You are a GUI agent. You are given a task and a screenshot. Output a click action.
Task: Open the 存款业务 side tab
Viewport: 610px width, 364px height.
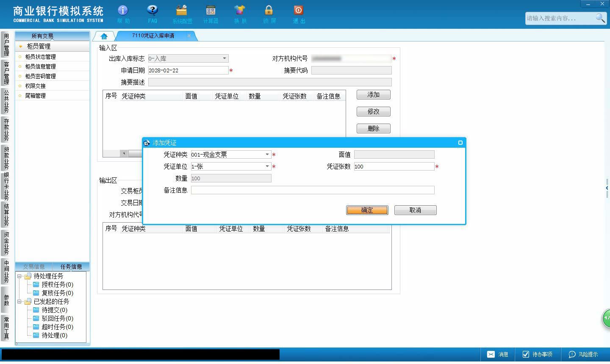coord(6,130)
